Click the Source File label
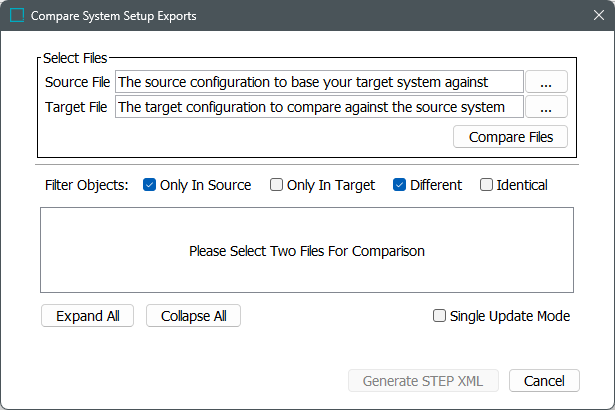The height and width of the screenshot is (410, 615). tap(77, 82)
